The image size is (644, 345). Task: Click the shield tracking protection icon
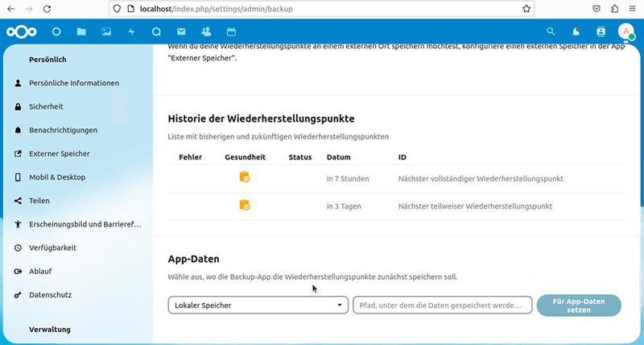tap(117, 9)
